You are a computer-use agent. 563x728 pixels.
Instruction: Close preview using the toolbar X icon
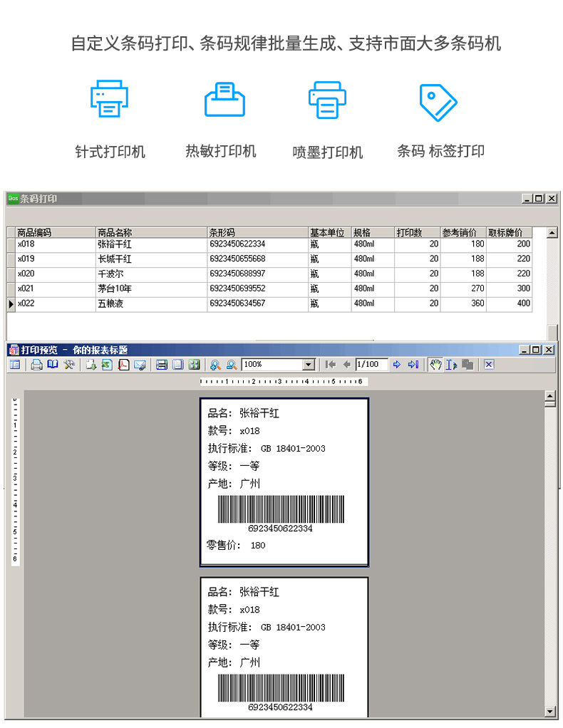coord(489,365)
